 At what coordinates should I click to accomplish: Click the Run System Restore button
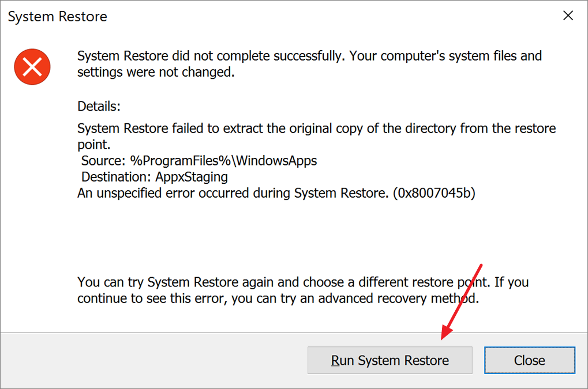(389, 360)
